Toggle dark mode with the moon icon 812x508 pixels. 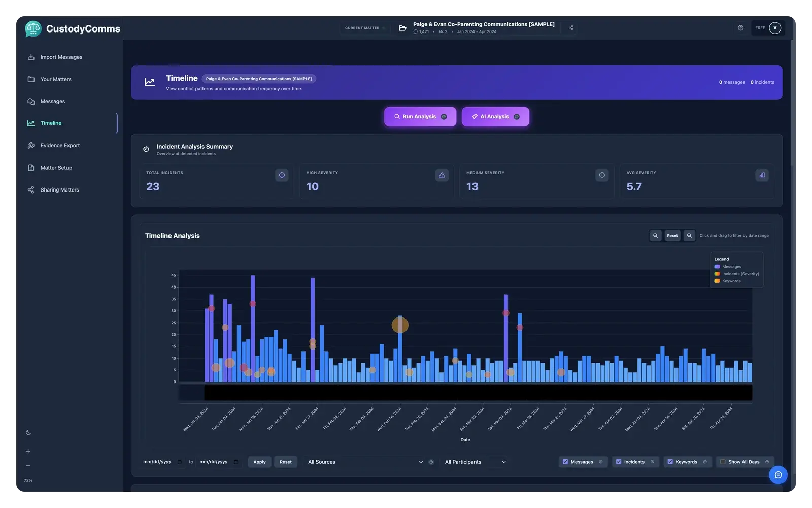(x=28, y=433)
